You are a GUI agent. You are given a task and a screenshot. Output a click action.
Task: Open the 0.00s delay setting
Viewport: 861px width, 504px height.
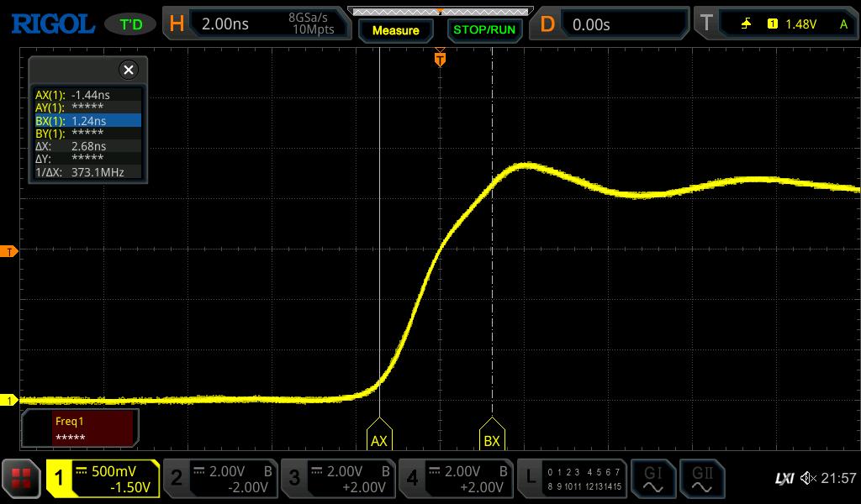point(591,24)
